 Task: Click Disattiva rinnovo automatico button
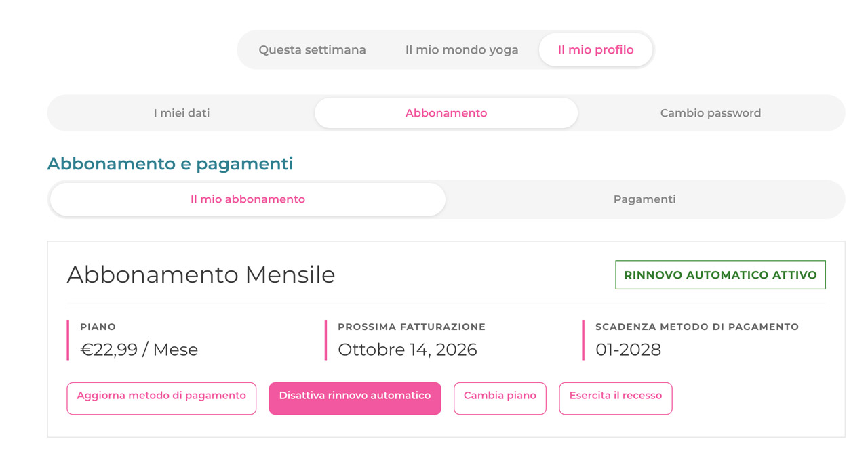(355, 398)
